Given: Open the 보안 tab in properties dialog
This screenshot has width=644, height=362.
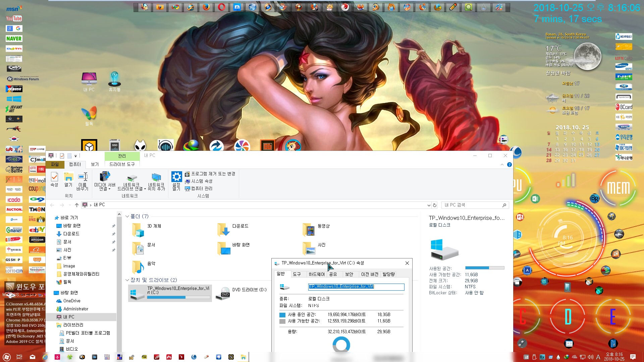Looking at the screenshot, I should (x=349, y=274).
